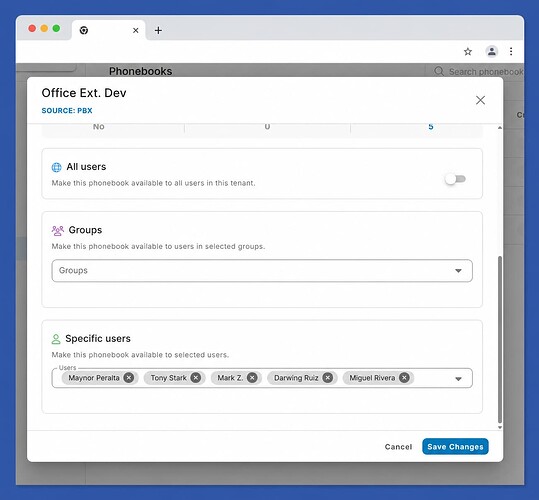Click the dialog vertical scrollbar thumb
Viewport: 539px width, 500px height.
[500, 340]
